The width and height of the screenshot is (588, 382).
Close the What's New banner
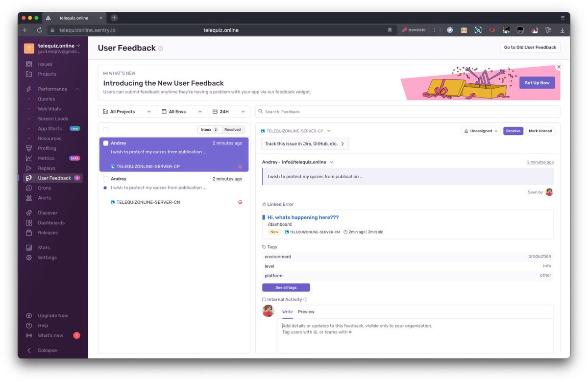click(x=559, y=67)
